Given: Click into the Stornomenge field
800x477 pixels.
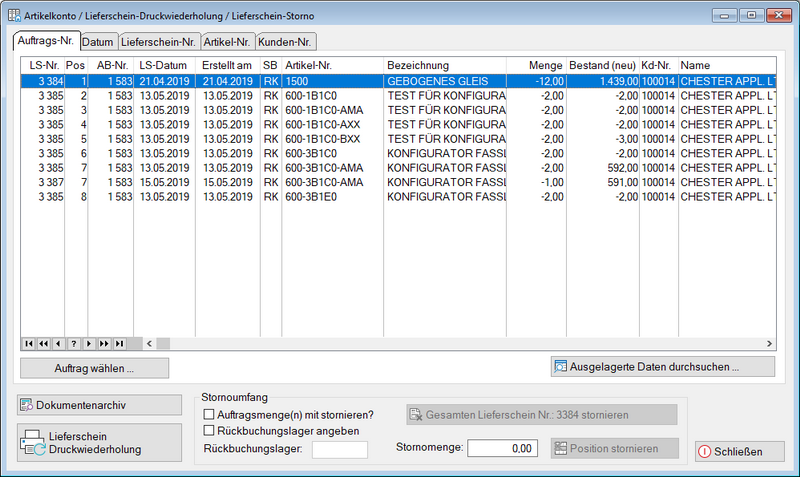Looking at the screenshot, I should [x=502, y=449].
